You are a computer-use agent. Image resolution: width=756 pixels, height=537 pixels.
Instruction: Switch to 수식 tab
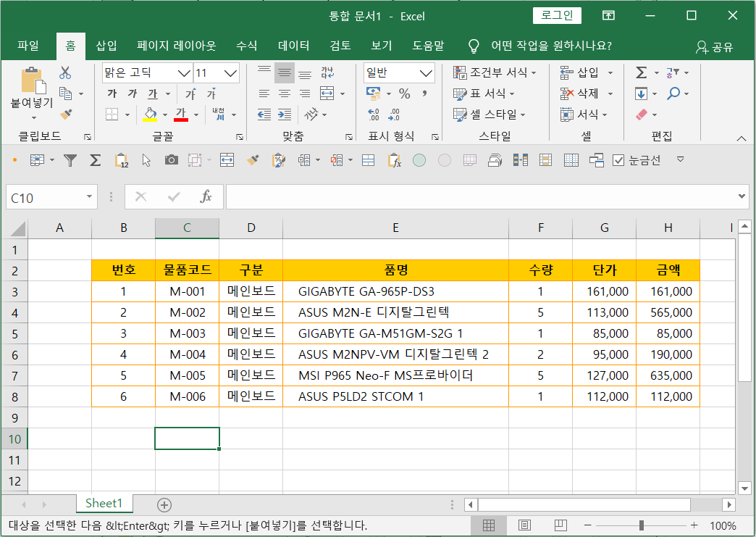(247, 46)
